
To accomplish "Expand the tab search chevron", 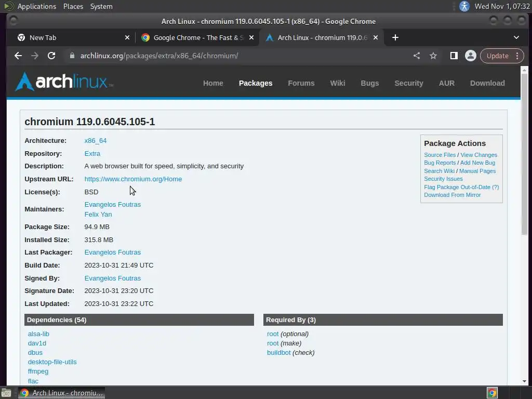I will (x=516, y=37).
